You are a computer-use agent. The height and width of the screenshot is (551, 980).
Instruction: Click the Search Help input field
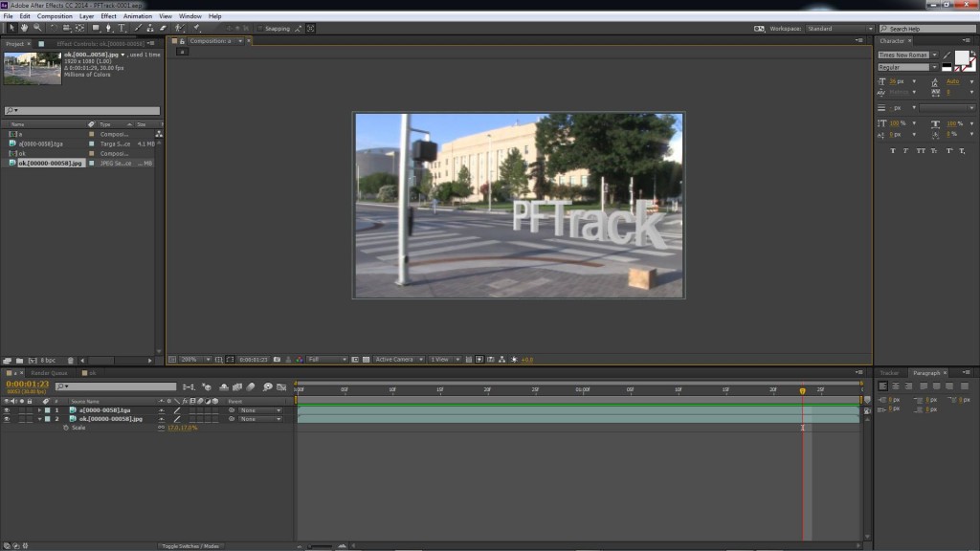(927, 29)
